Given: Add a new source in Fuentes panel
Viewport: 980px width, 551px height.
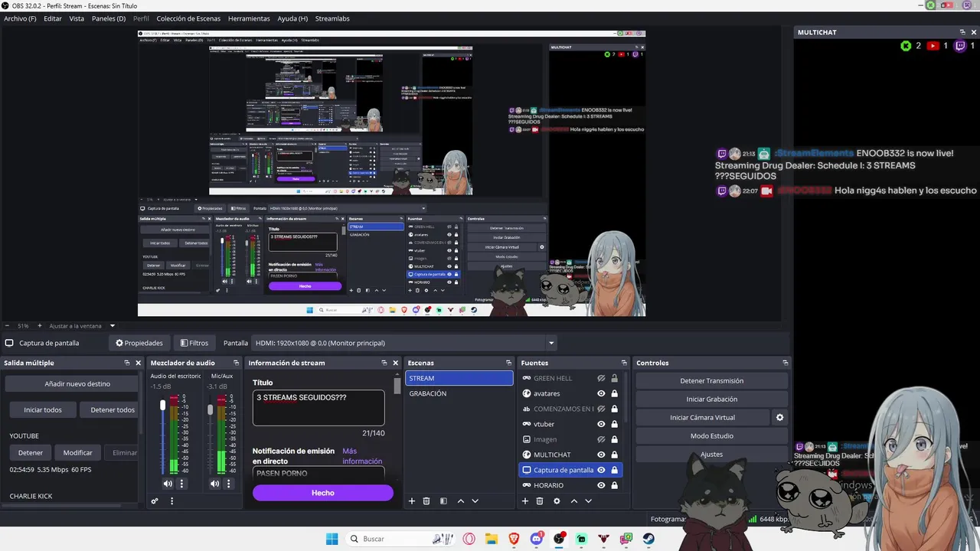Looking at the screenshot, I should [x=525, y=501].
